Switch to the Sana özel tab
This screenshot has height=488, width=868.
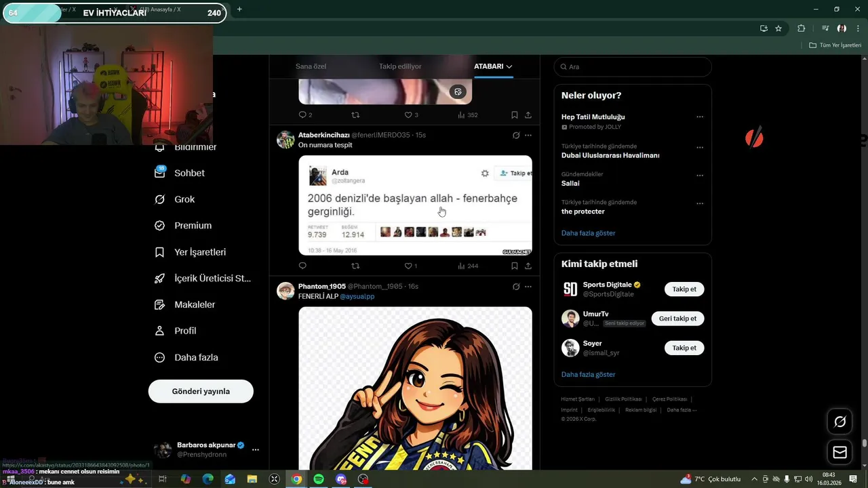pyautogui.click(x=311, y=66)
